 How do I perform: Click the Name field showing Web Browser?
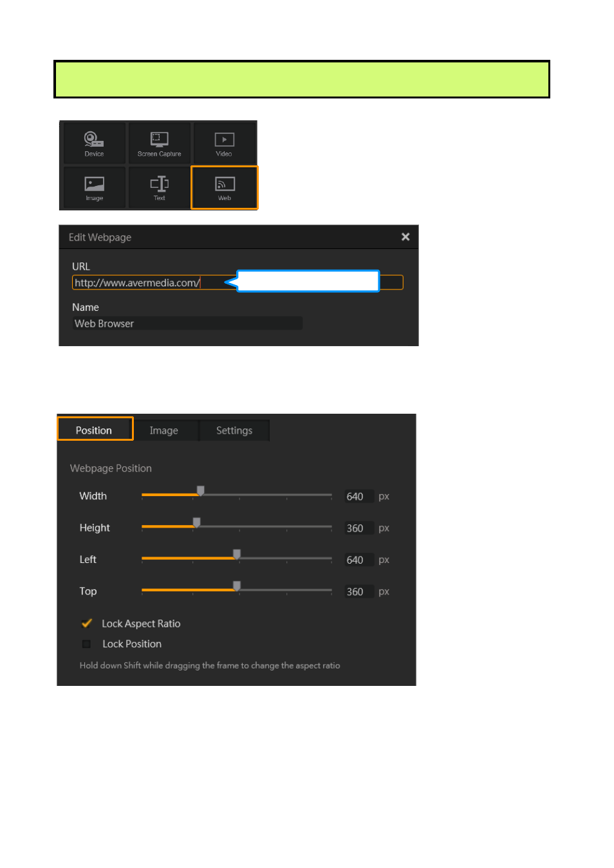tap(187, 324)
